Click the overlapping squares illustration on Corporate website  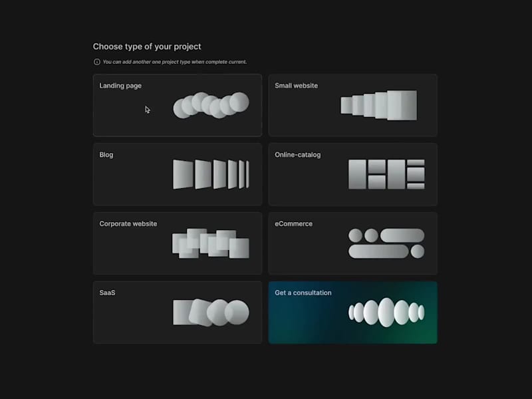click(x=211, y=243)
